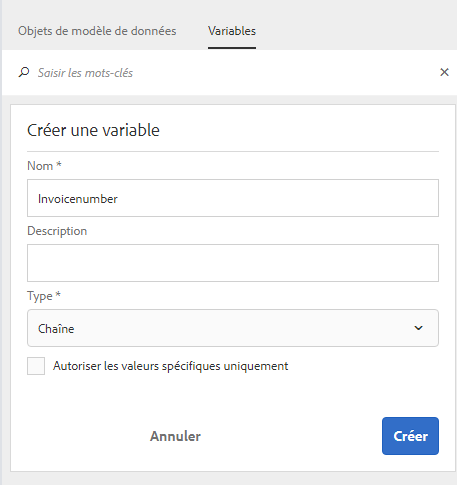Viewport: 457px width, 485px height.
Task: Click into the empty Description field
Action: [233, 263]
